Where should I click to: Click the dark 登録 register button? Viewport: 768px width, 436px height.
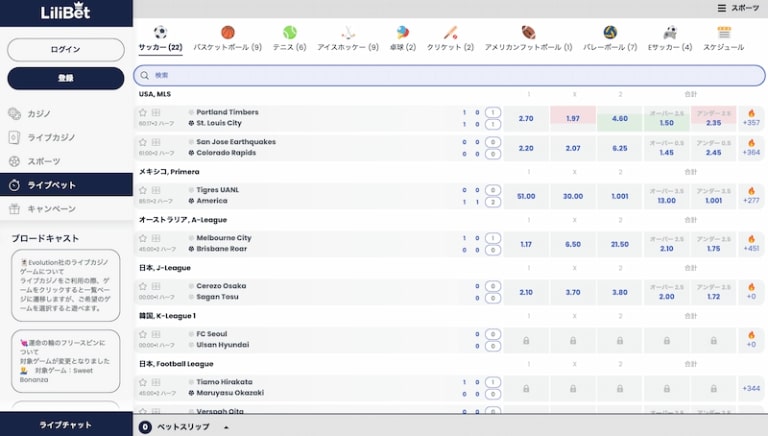coord(66,78)
